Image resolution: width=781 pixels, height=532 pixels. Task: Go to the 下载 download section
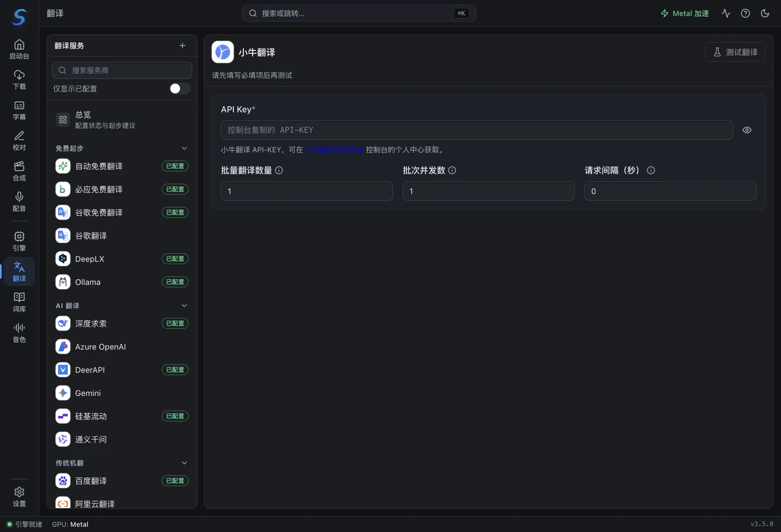[x=19, y=80]
